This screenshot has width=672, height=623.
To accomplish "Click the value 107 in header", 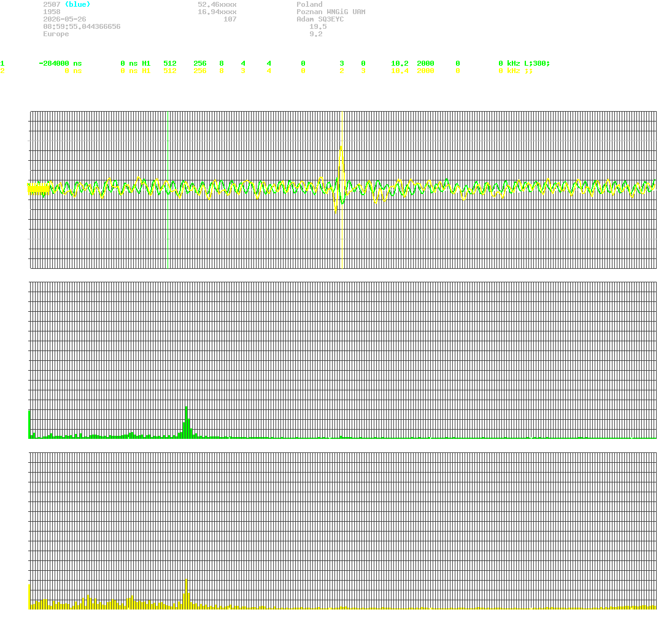I will [230, 19].
